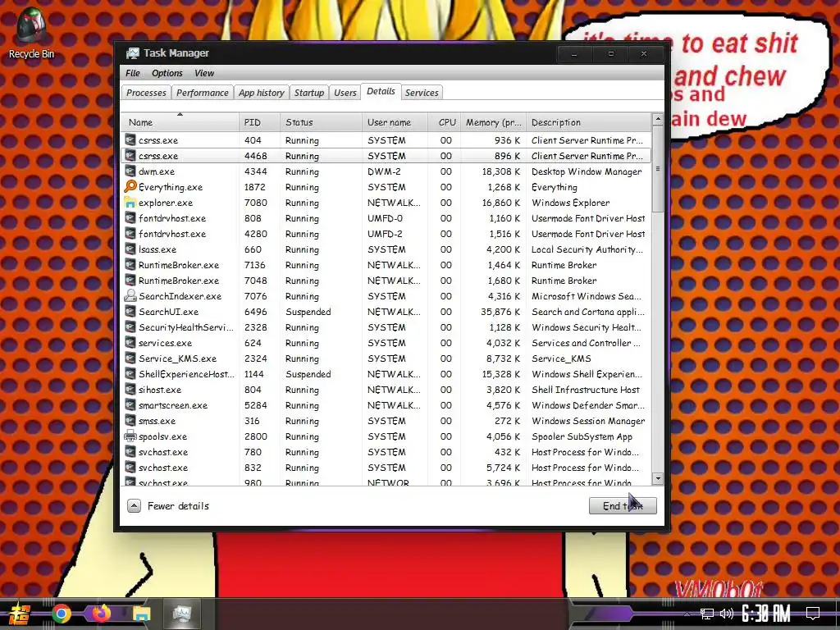Open the Start menu button in taskbar

pyautogui.click(x=18, y=614)
